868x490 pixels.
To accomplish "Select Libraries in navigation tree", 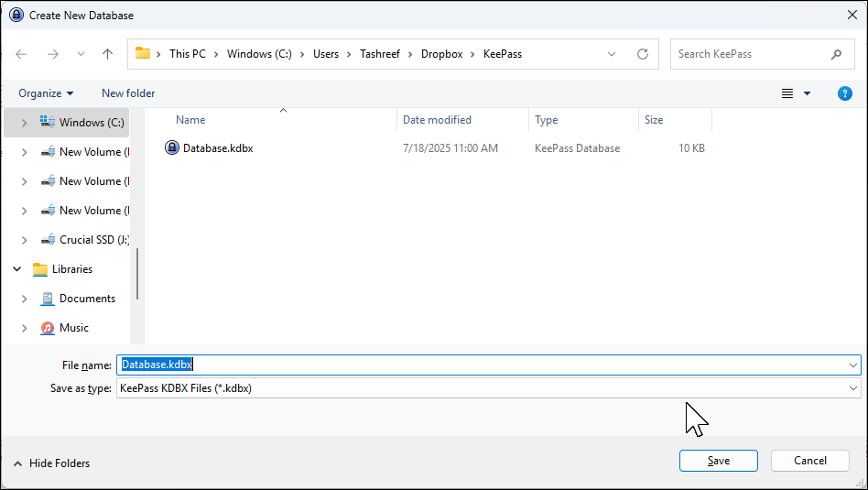I will 72,269.
